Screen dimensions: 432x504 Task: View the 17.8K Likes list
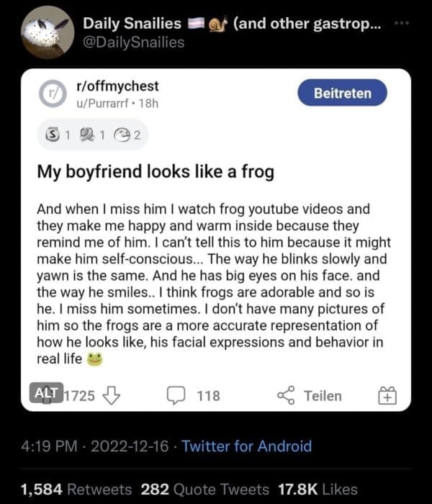[318, 490]
